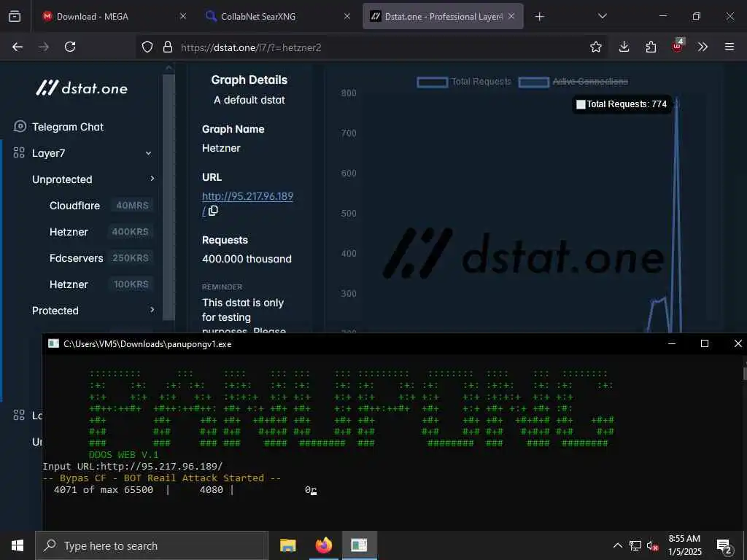The width and height of the screenshot is (747, 560).
Task: Bookmark this page with the star
Action: [595, 47]
